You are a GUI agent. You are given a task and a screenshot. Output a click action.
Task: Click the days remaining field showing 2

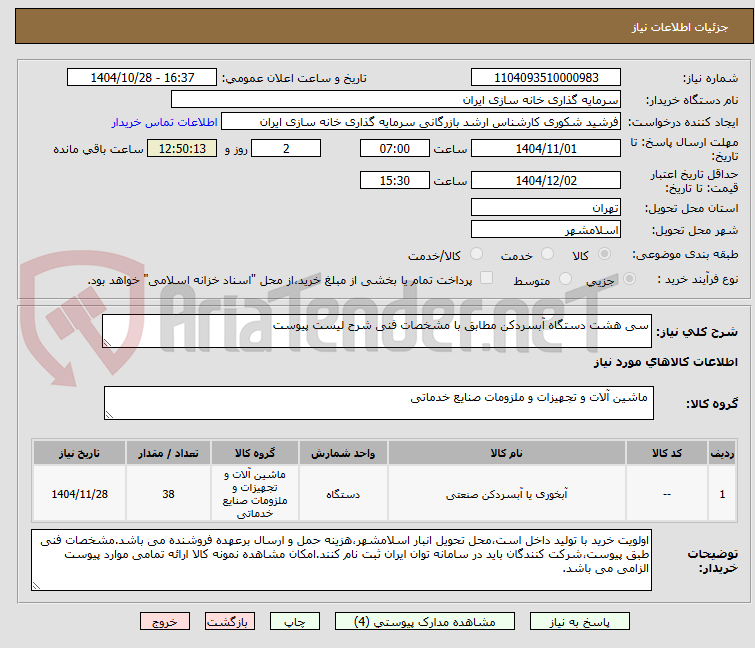coord(286,148)
